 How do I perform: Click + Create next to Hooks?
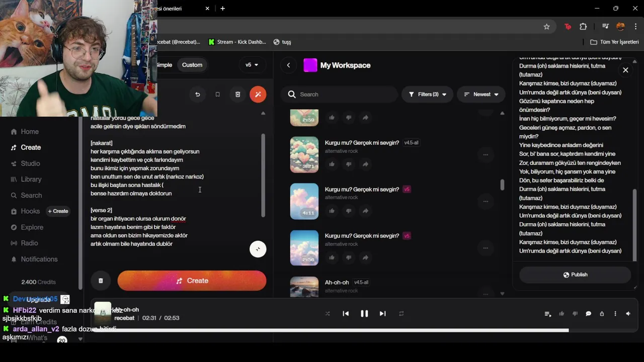pos(58,211)
